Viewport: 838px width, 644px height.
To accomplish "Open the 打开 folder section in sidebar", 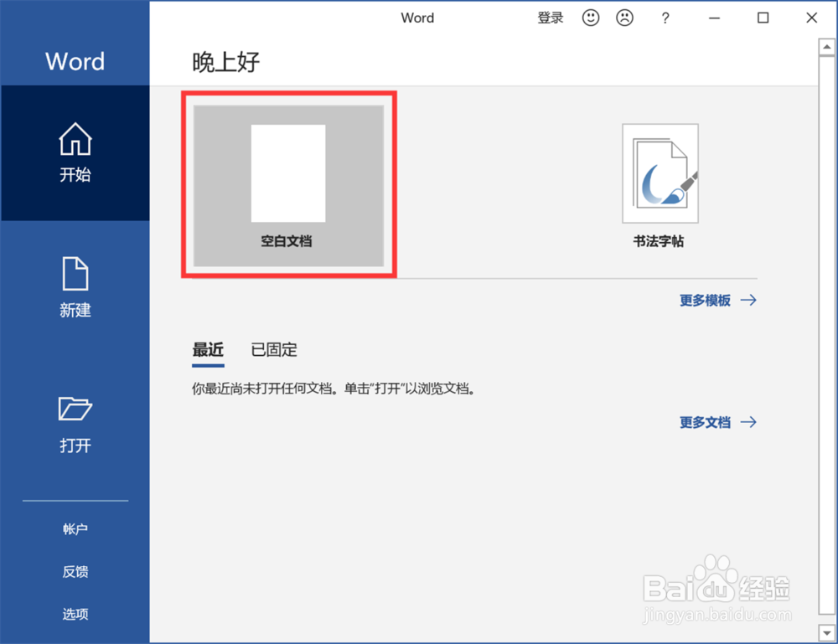I will (x=75, y=424).
